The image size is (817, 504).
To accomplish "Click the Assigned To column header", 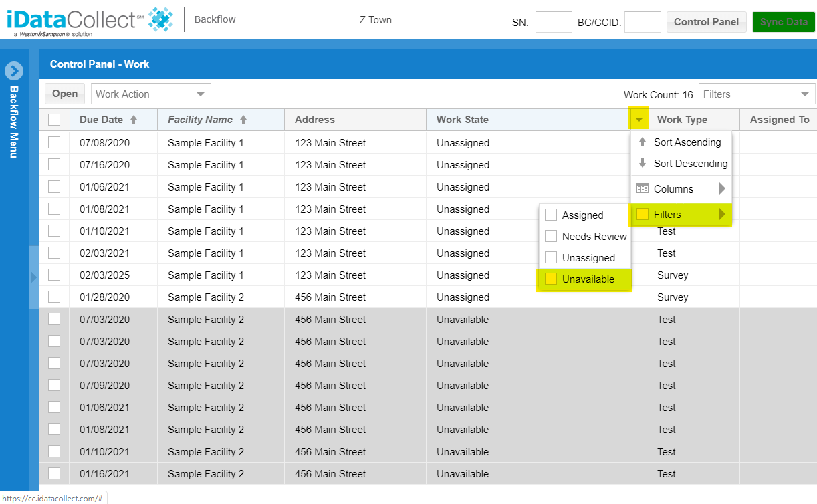I will coord(779,120).
